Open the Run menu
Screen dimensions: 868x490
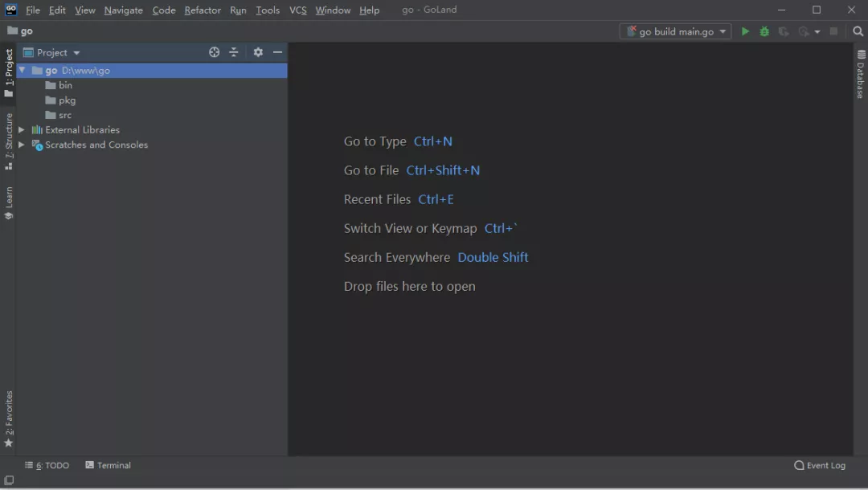point(238,10)
